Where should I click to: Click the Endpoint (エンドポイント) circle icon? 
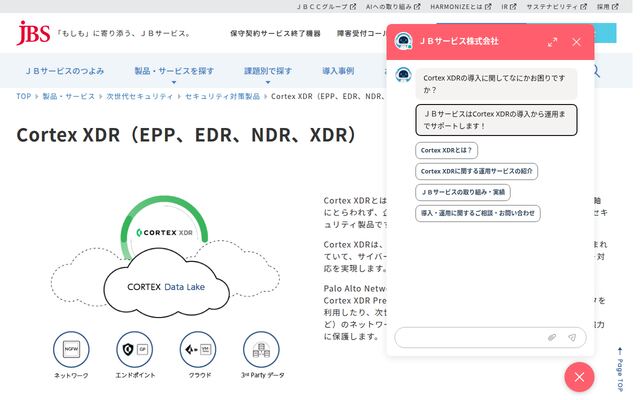[x=135, y=349]
